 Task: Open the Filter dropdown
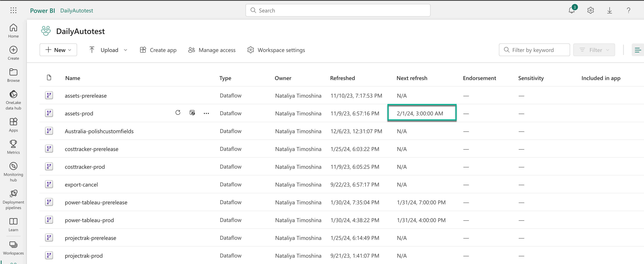[594, 50]
